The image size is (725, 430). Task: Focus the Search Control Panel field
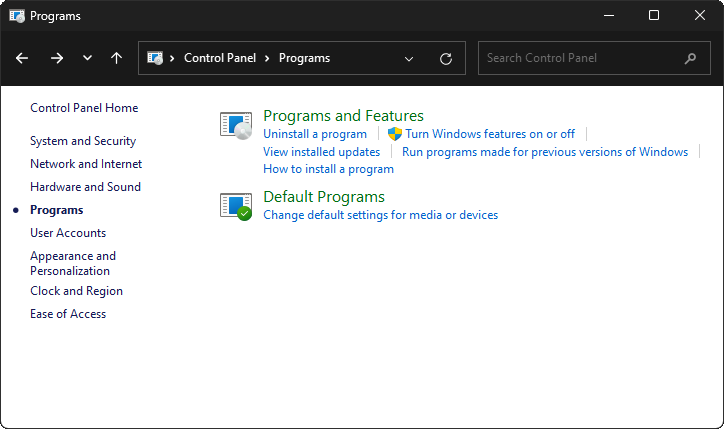pos(594,58)
